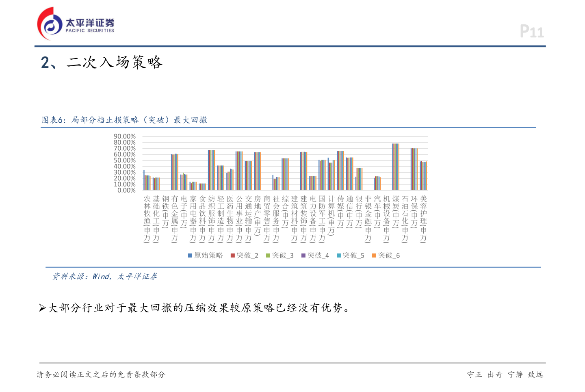Click the bullet sentence about 最大回撤

[x=195, y=308]
